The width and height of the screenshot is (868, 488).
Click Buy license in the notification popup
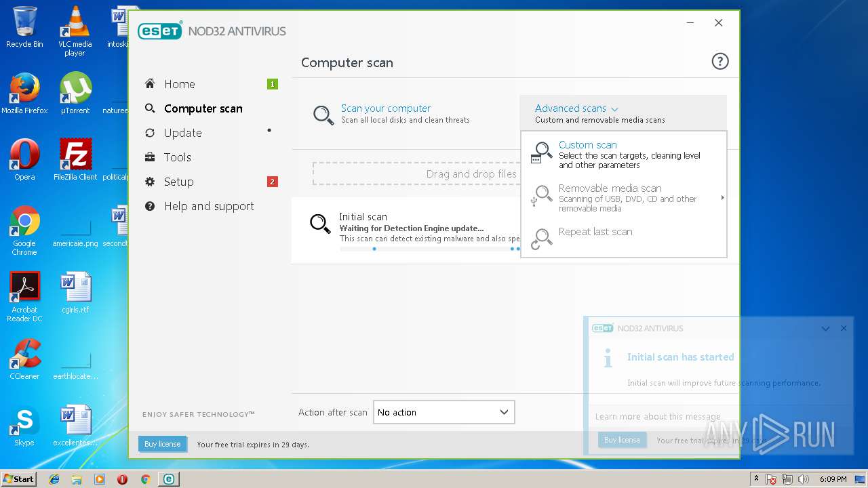(x=622, y=440)
